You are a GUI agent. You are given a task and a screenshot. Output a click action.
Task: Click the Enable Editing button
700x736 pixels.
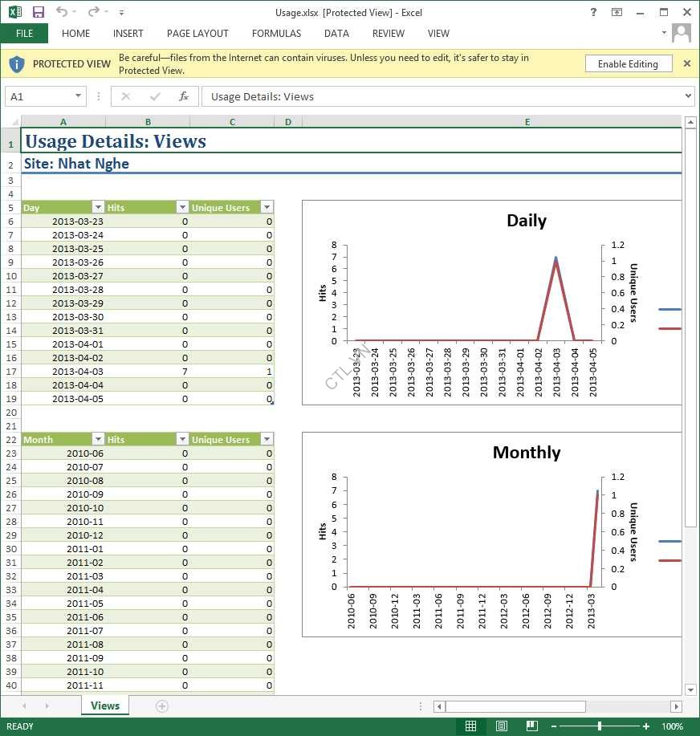point(628,64)
